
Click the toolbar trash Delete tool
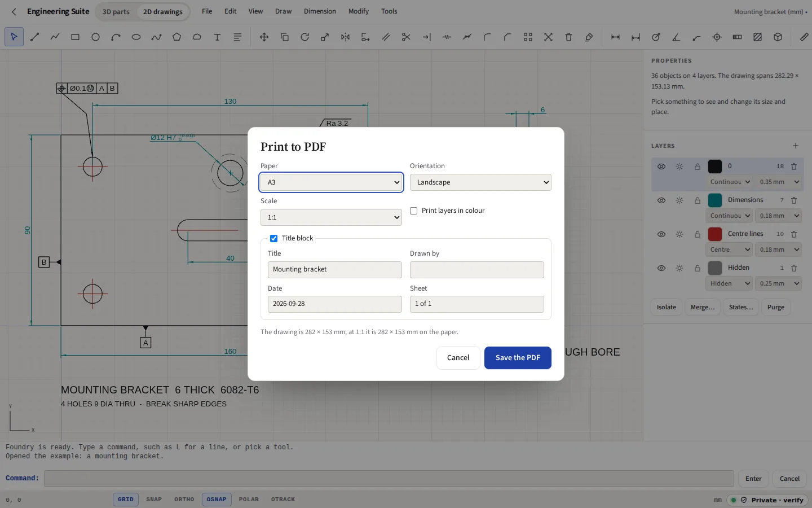[x=568, y=37]
